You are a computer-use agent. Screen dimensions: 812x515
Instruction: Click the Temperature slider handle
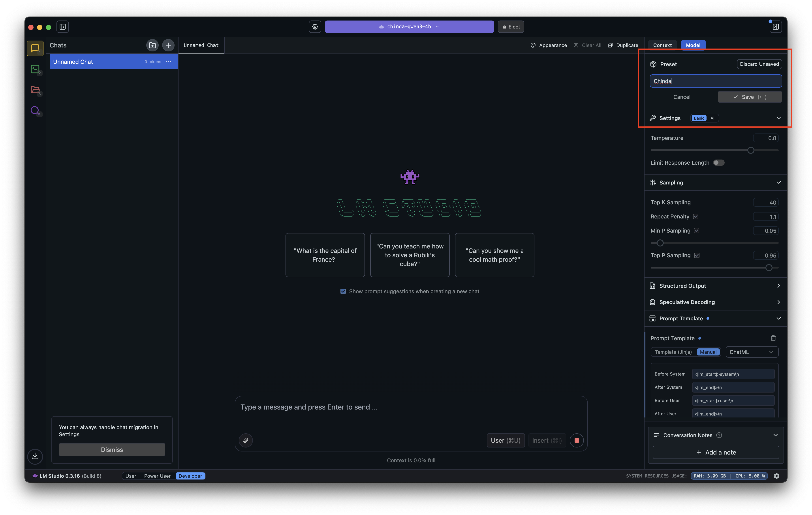coord(751,150)
